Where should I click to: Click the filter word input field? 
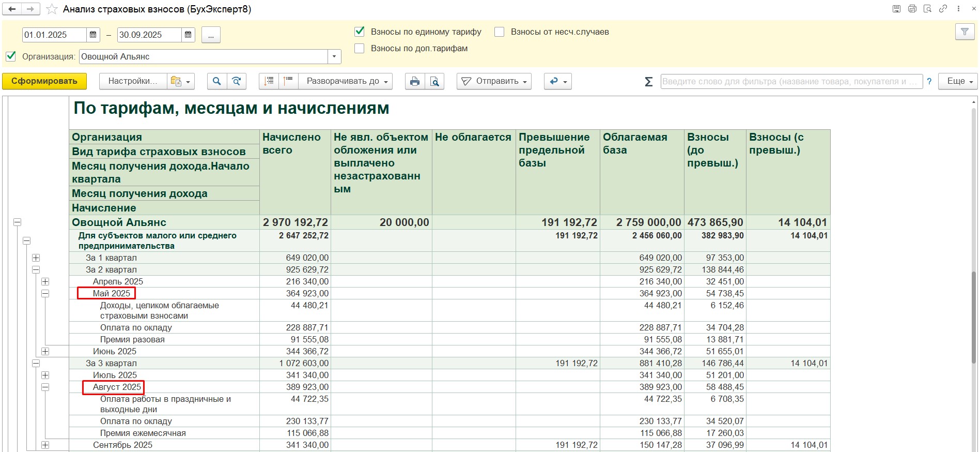(791, 81)
